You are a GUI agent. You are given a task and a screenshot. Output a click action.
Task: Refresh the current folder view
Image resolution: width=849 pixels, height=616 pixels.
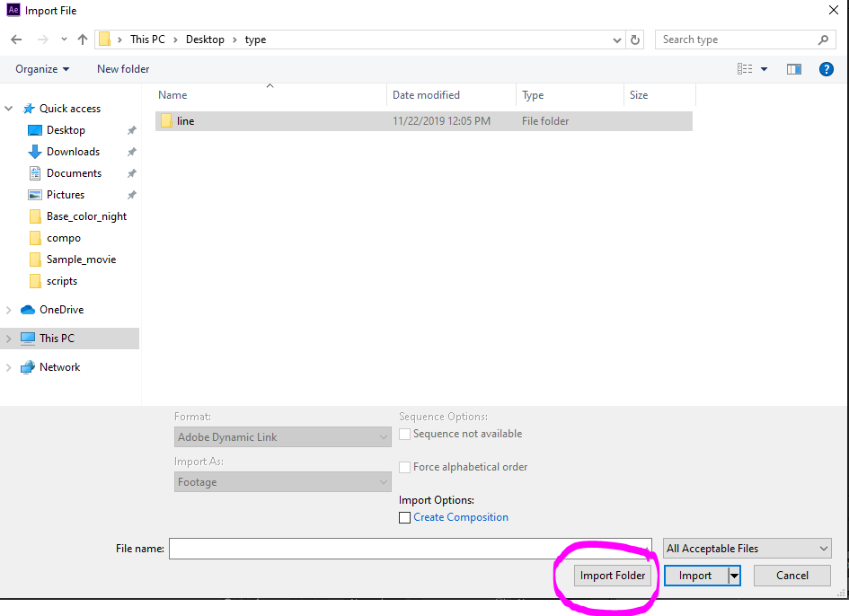pyautogui.click(x=636, y=39)
